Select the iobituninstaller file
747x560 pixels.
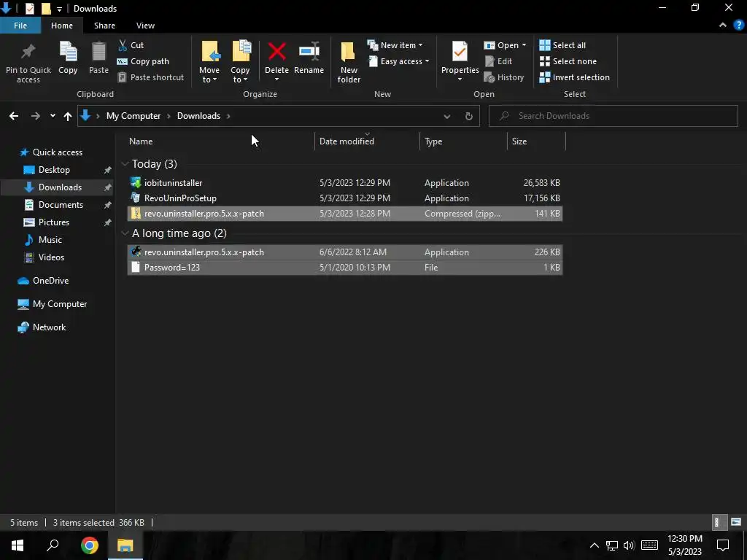coord(345,183)
